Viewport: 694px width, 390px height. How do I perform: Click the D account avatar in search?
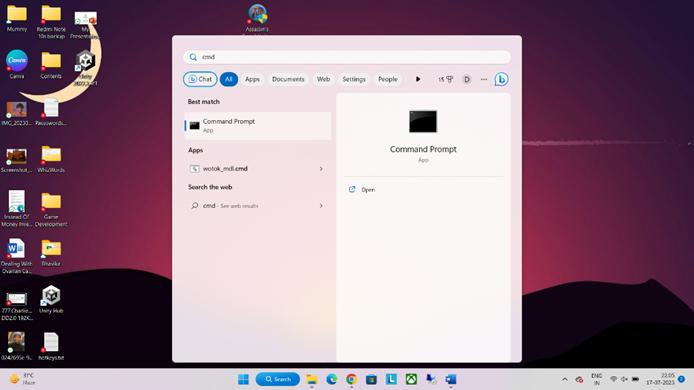(467, 79)
